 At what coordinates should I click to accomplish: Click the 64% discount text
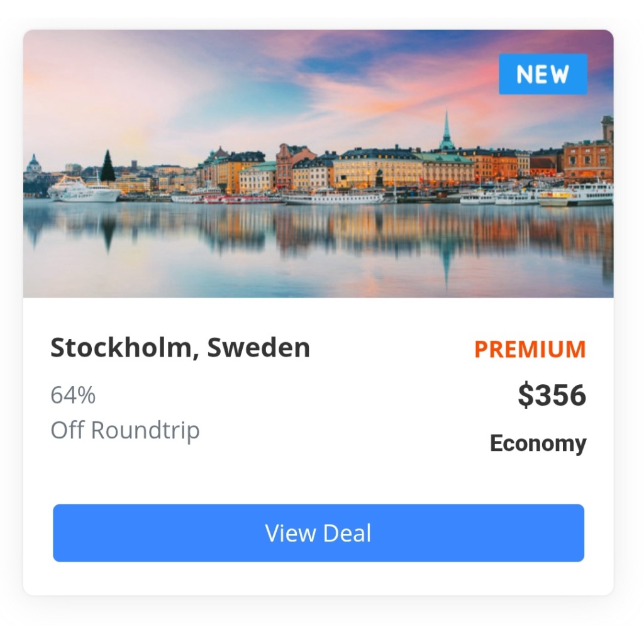click(73, 395)
